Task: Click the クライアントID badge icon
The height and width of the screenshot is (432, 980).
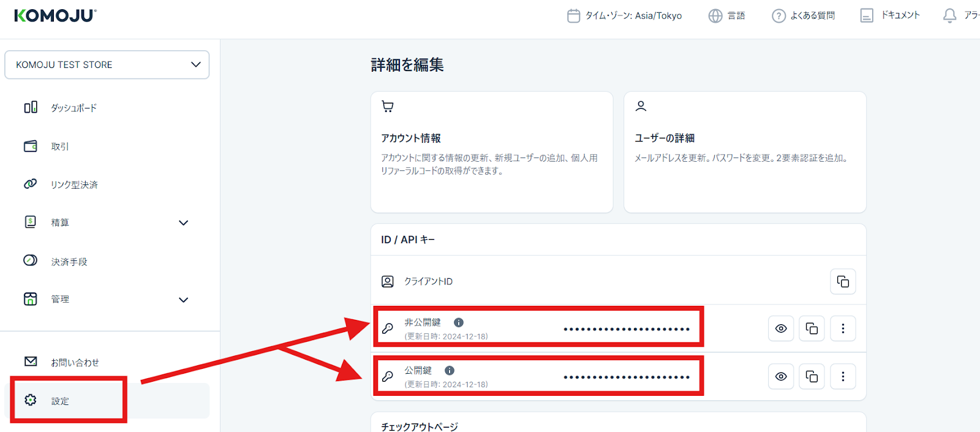Action: click(x=388, y=281)
